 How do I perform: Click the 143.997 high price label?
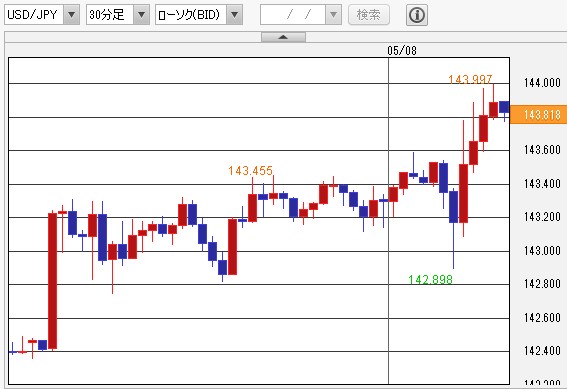[x=470, y=79]
